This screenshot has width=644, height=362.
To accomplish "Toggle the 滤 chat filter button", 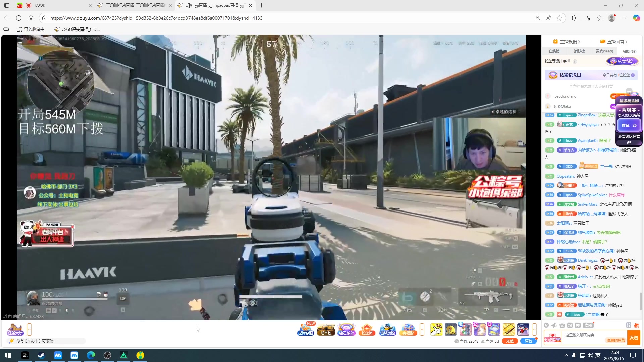I will [628, 325].
